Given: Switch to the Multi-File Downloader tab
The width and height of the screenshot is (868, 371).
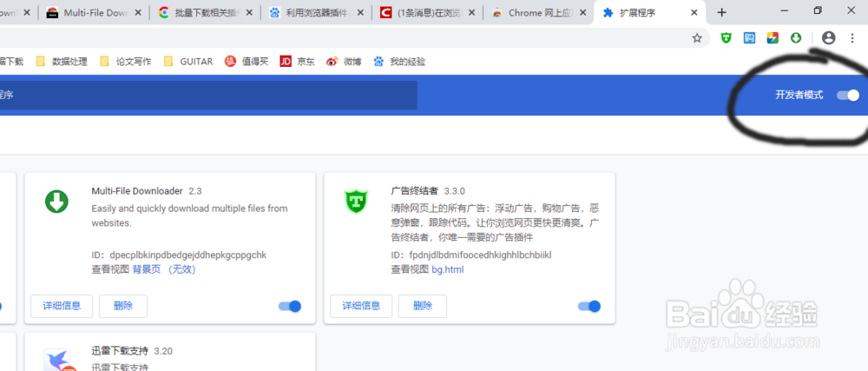Looking at the screenshot, I should (95, 13).
